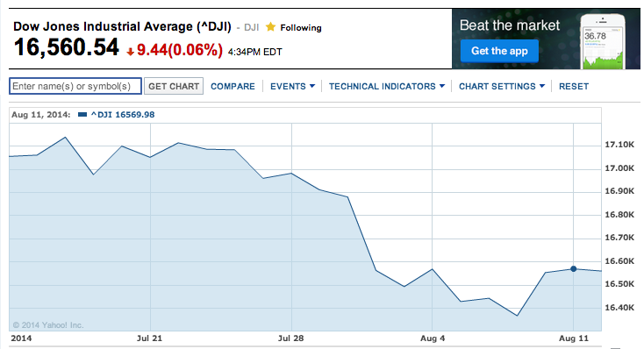Click the Aug 4 date axis label
The height and width of the screenshot is (349, 644).
point(433,338)
